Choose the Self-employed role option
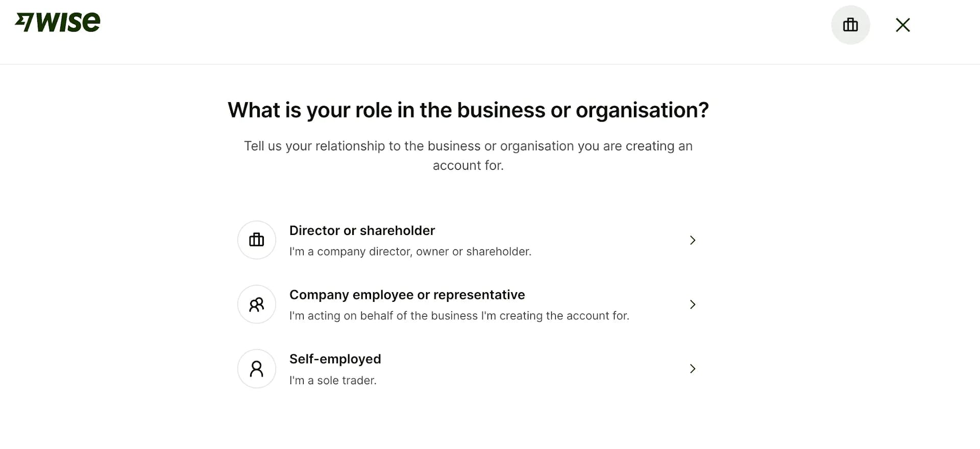980x449 pixels. tap(335, 359)
